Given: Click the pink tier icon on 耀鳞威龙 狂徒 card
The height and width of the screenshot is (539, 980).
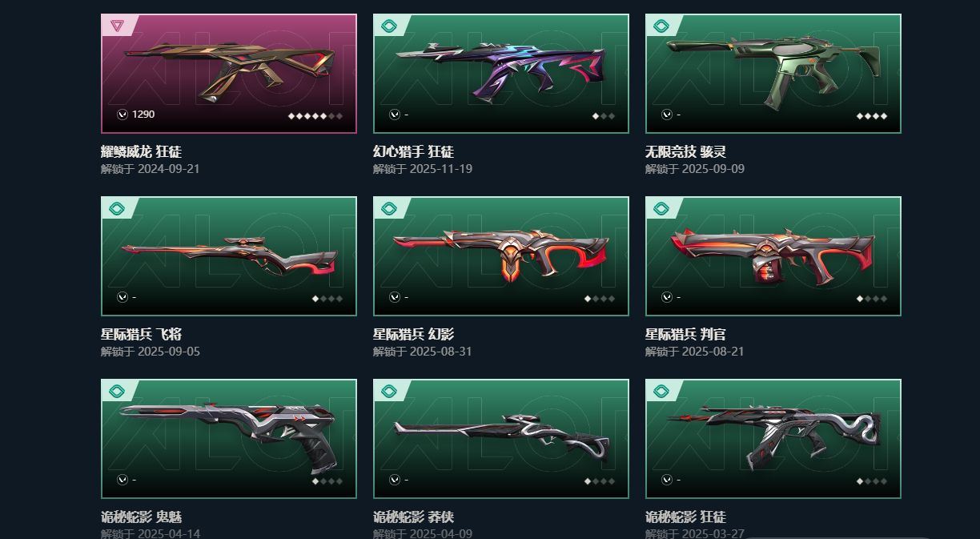Looking at the screenshot, I should point(118,26).
